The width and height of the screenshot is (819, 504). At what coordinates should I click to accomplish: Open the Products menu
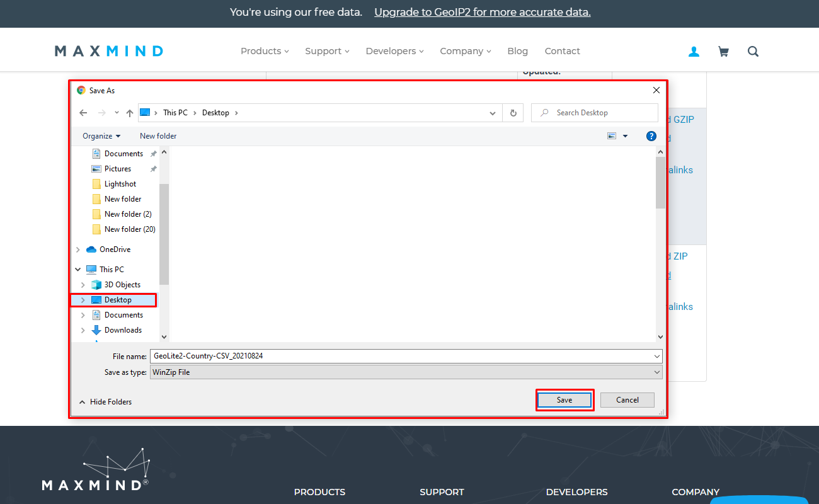click(x=265, y=51)
